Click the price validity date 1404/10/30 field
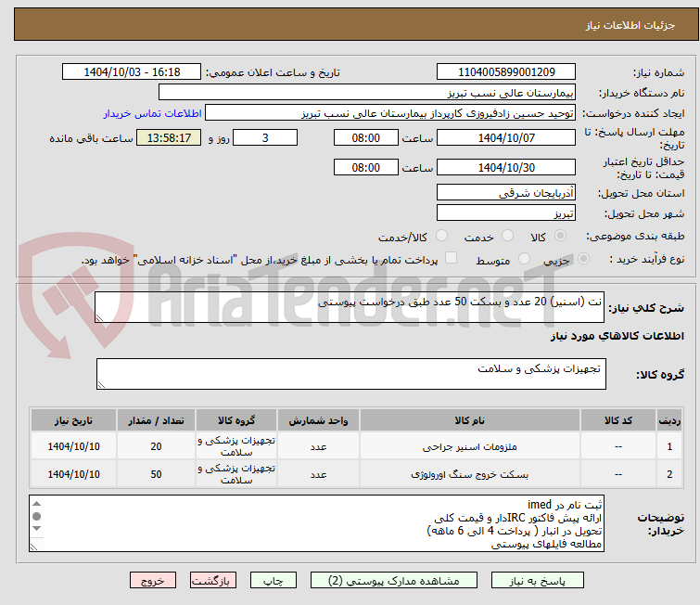Screen dimensions: 700x605 click(506, 168)
